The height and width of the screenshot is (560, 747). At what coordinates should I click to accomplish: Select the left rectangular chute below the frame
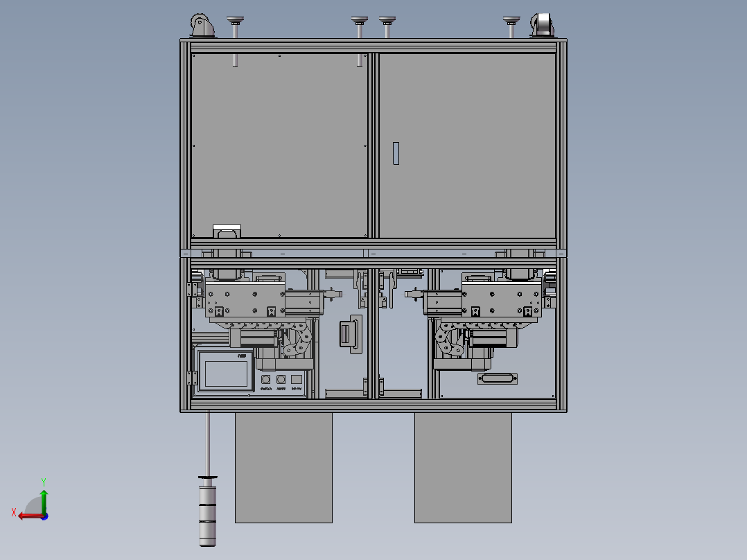[x=283, y=468]
